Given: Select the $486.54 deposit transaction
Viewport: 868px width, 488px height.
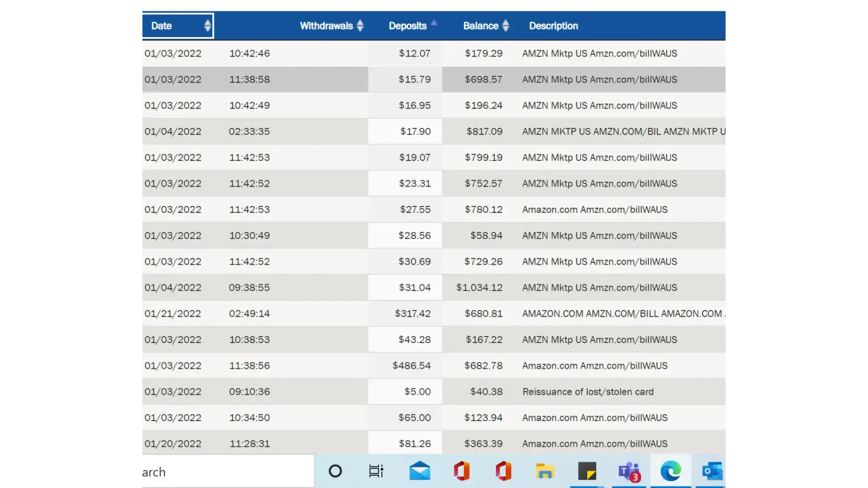Looking at the screenshot, I should coord(412,366).
